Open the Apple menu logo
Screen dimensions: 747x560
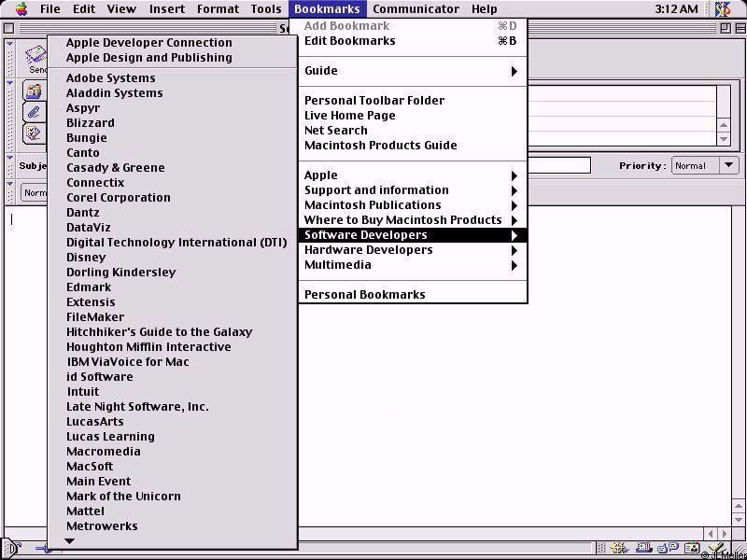coord(21,8)
